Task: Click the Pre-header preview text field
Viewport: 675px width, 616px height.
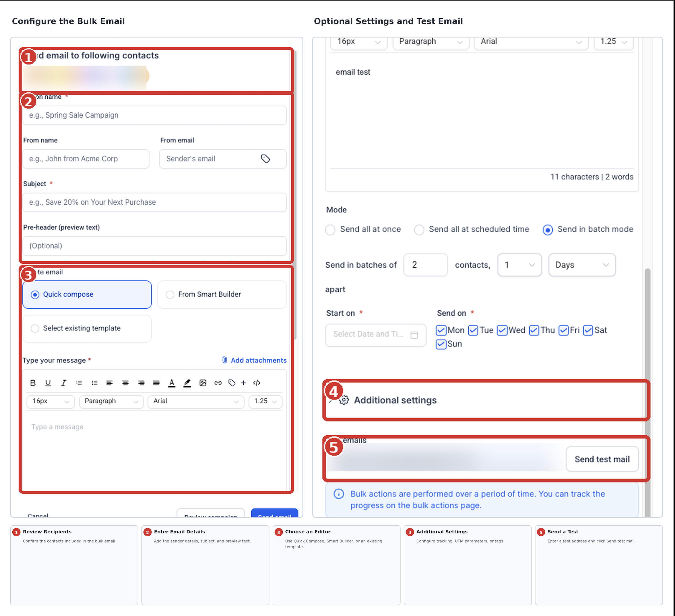Action: [x=154, y=246]
